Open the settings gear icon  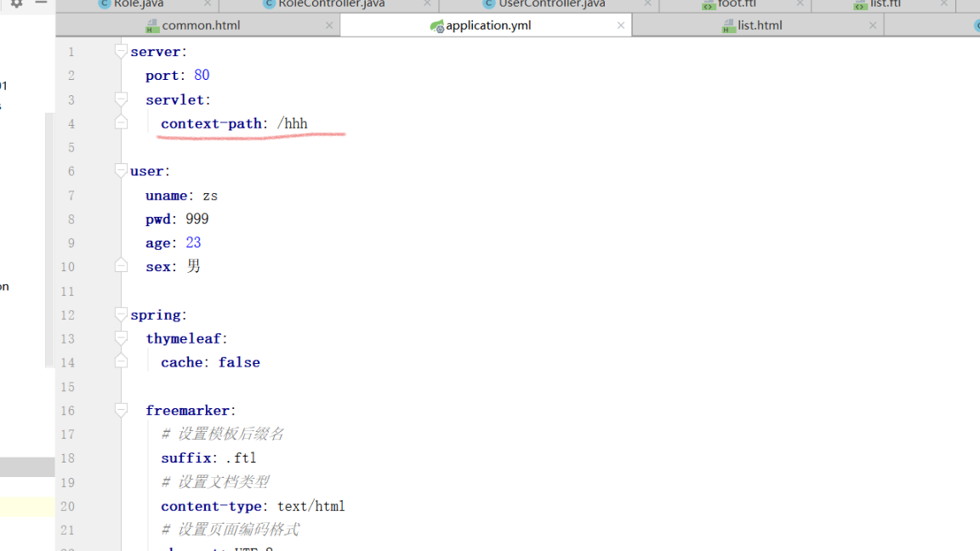click(16, 3)
